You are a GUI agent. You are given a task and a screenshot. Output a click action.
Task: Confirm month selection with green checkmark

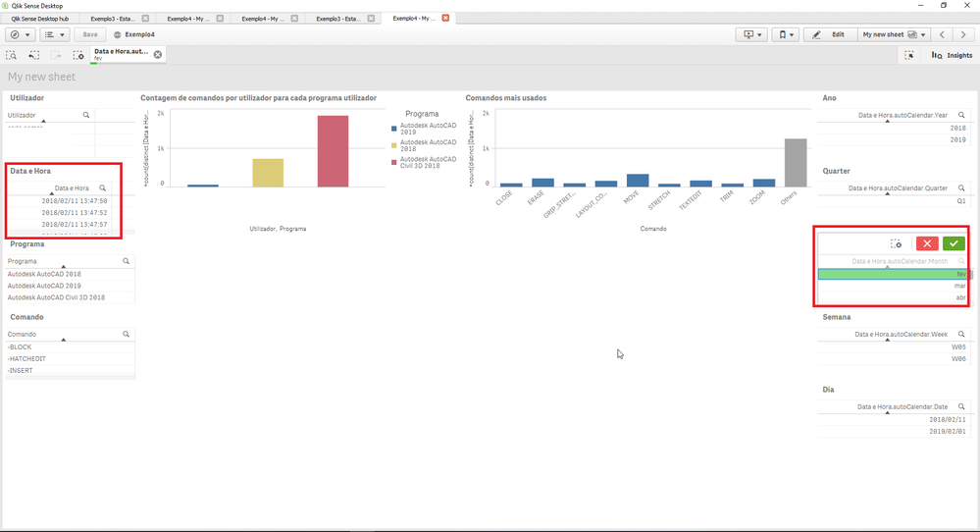(954, 243)
